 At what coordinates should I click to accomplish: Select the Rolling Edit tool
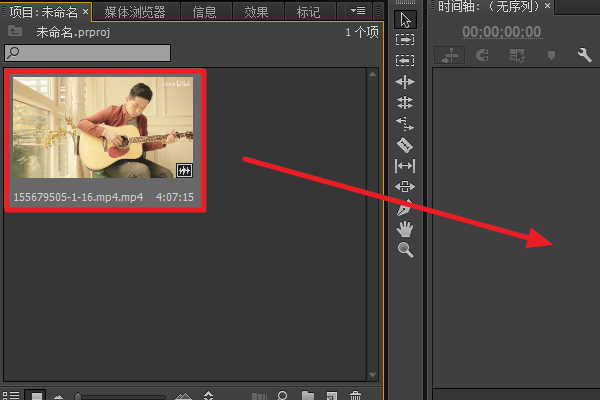[405, 103]
